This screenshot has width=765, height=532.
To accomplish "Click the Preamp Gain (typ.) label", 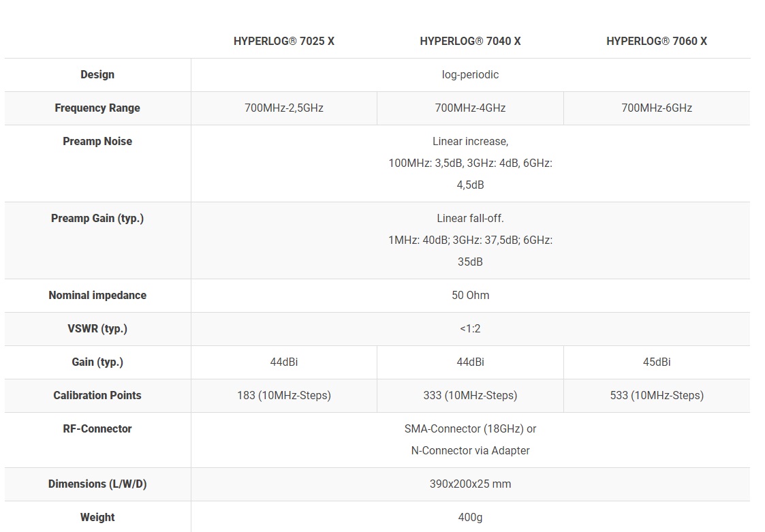I will click(x=97, y=218).
